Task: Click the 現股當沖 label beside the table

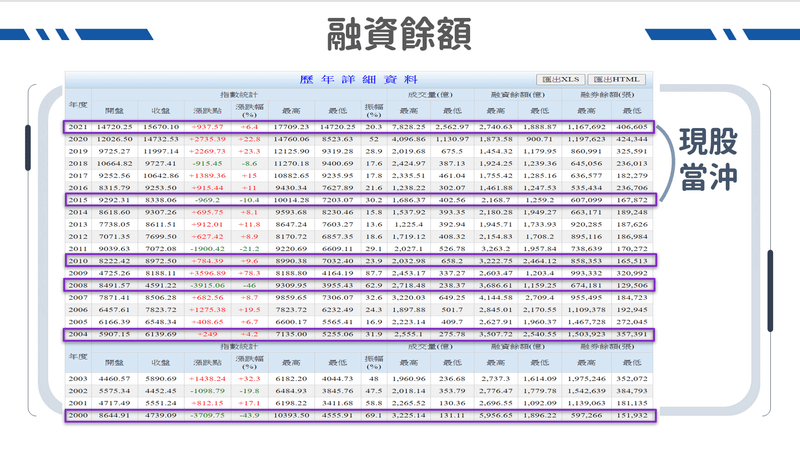Action: pos(707,160)
